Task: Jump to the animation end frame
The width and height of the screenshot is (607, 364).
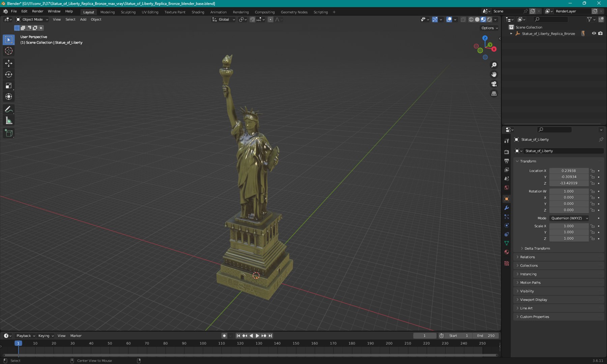Action: pos(270,336)
